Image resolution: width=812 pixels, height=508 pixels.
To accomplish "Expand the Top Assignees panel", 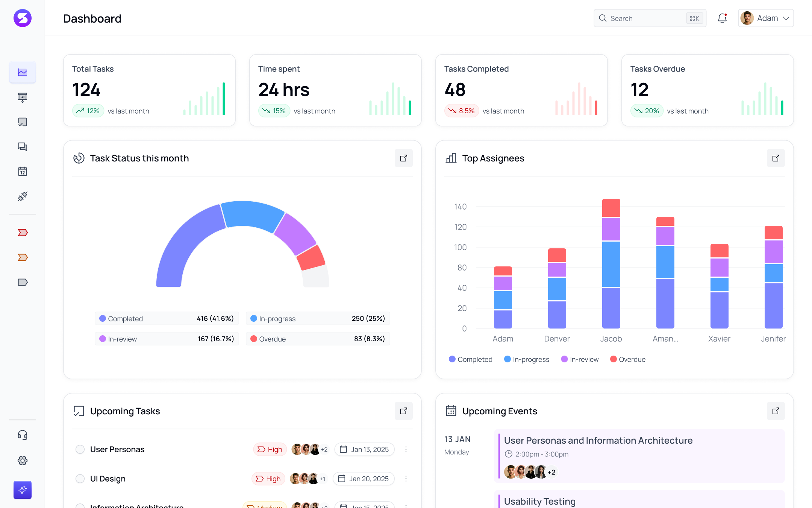I will pos(776,158).
